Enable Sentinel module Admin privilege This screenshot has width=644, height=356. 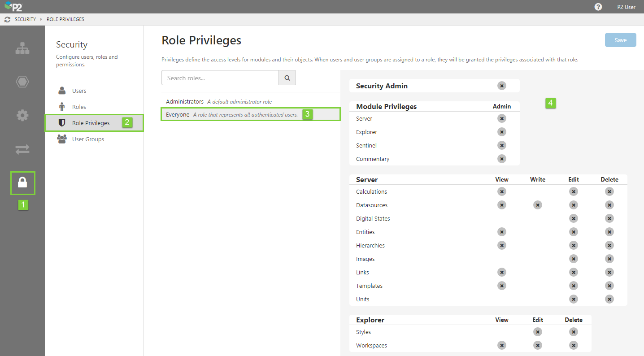click(x=502, y=145)
